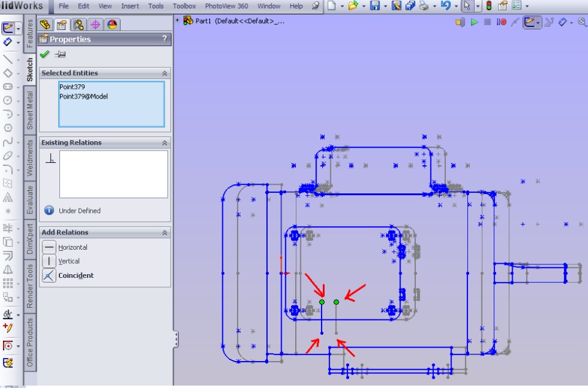Screen dimensions: 588x388
Task: Switch to the Features tab
Action: 29,33
